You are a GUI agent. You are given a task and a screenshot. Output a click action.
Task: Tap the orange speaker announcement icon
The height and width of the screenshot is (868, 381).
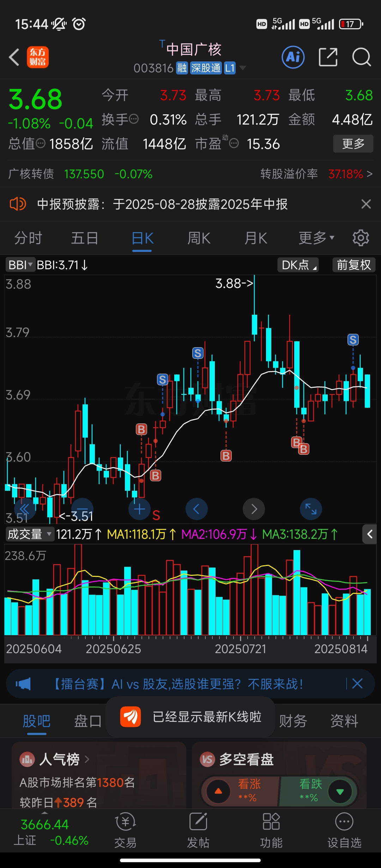[x=18, y=204]
